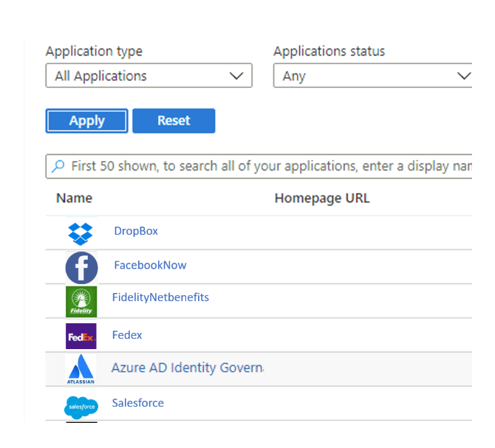Click the FedEx logo icon

coord(81,337)
